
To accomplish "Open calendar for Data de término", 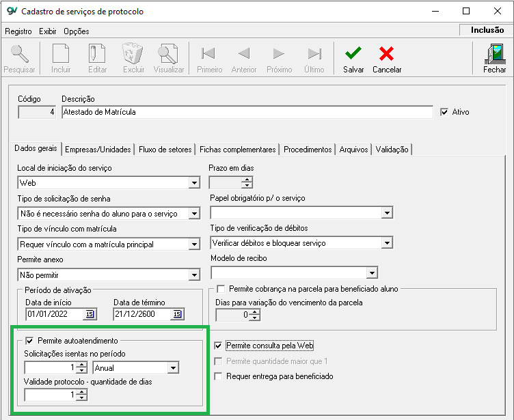I will click(177, 314).
